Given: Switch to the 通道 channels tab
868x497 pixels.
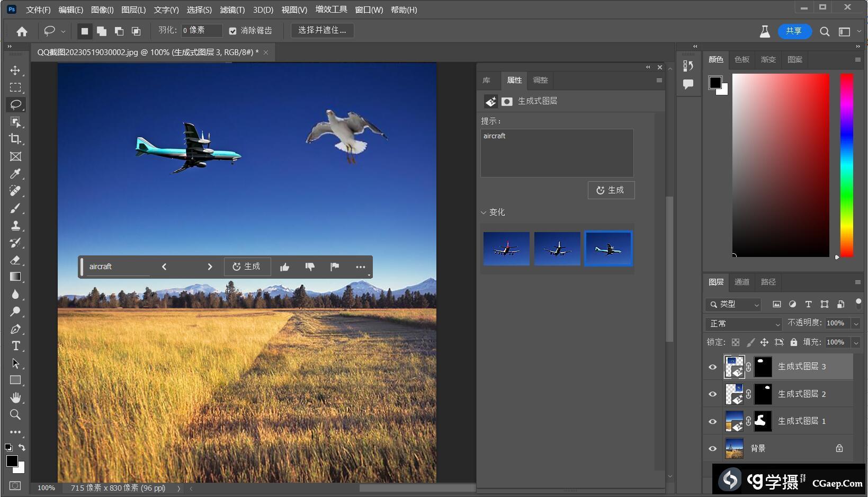Looking at the screenshot, I should click(741, 282).
